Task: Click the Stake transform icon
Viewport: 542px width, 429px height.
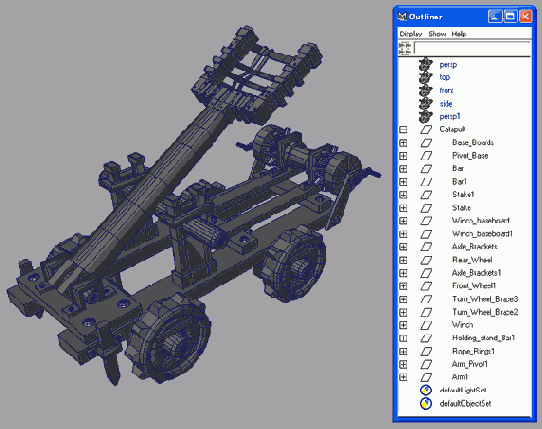Action: [x=426, y=208]
